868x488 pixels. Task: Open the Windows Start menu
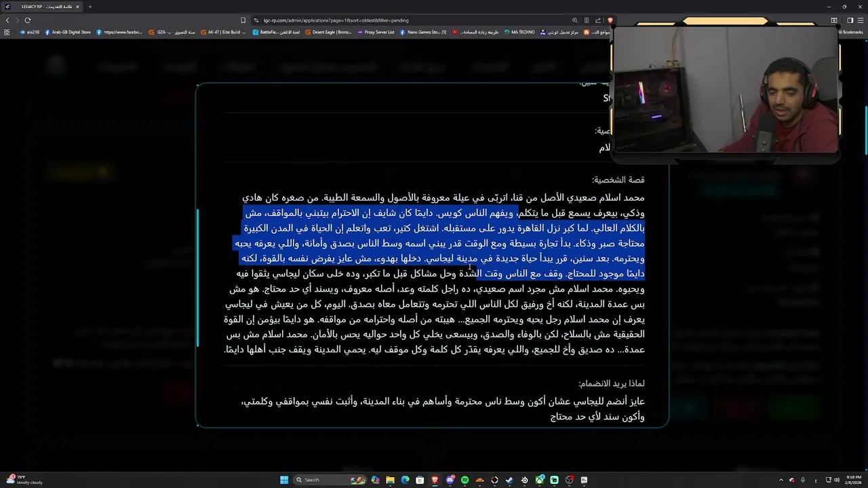click(284, 480)
